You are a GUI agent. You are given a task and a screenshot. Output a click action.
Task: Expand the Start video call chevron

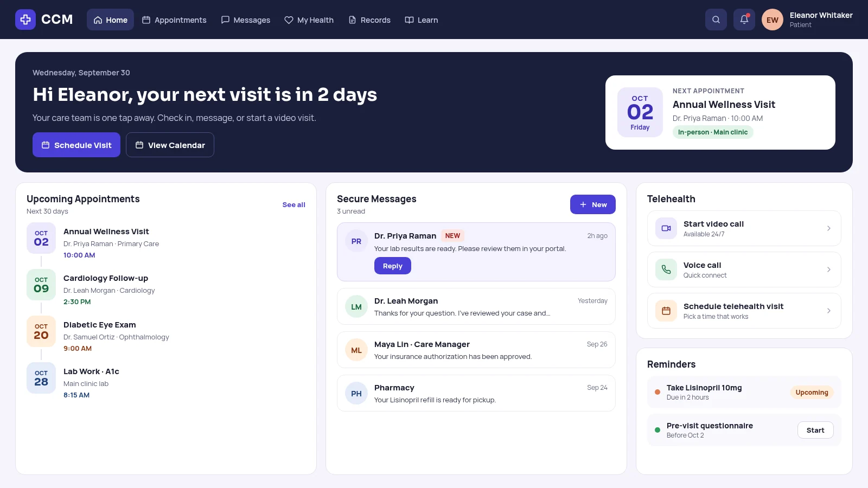[828, 228]
